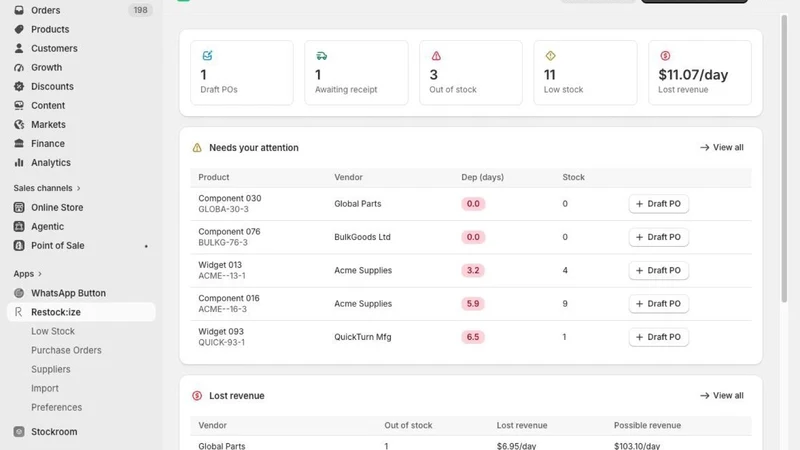Click the 3.2 days badge for Widget 013
The image size is (800, 450).
coord(473,270)
